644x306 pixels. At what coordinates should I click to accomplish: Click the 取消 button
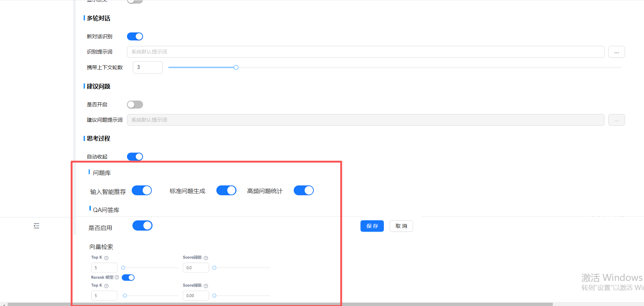click(401, 226)
